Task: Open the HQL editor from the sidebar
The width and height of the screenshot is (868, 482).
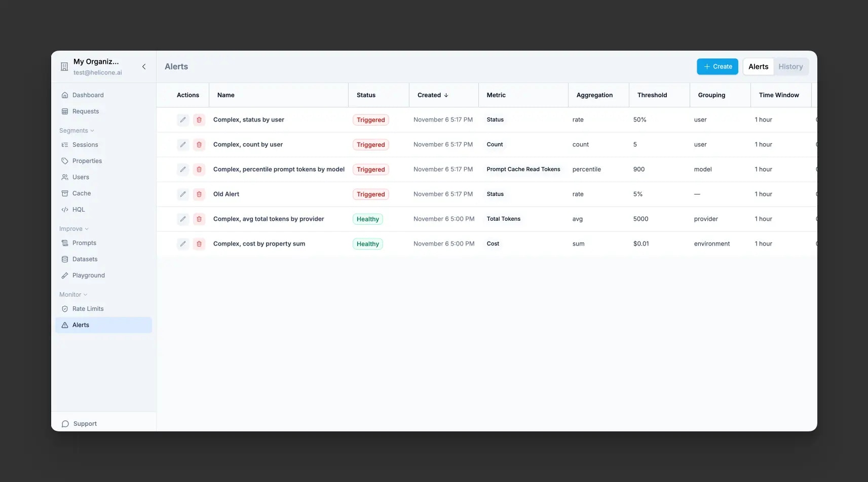Action: (79, 209)
